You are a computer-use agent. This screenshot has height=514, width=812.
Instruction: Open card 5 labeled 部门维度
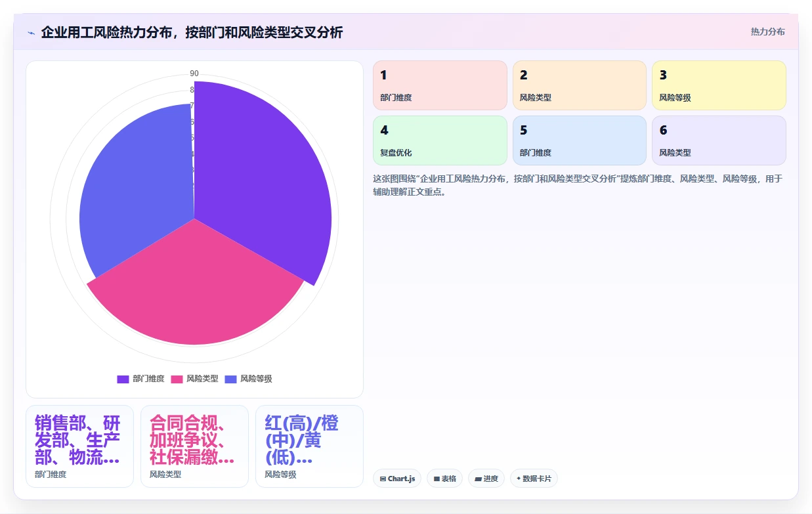tap(580, 140)
